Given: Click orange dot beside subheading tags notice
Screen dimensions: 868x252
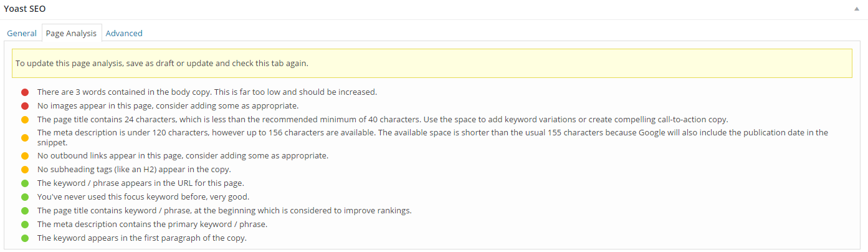Looking at the screenshot, I should tap(25, 170).
